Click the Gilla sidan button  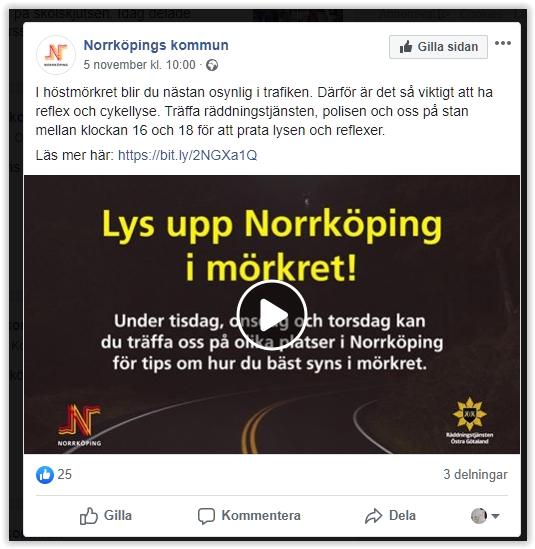(438, 47)
